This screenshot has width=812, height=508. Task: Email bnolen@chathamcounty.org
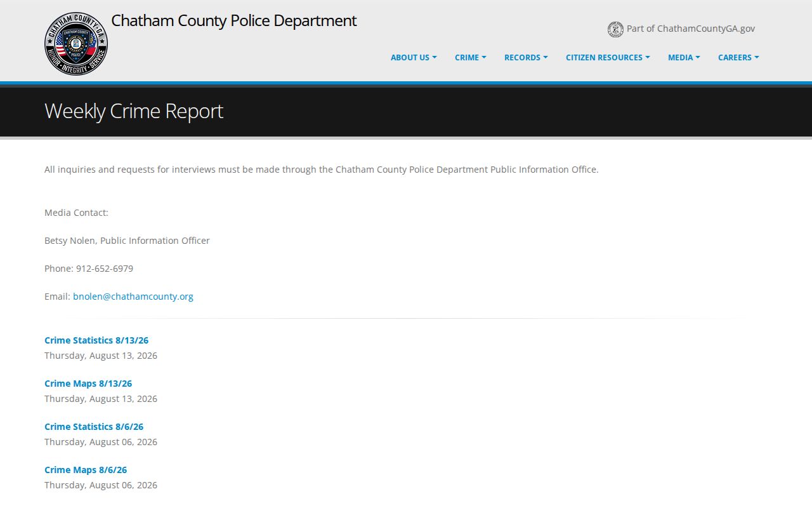click(133, 297)
